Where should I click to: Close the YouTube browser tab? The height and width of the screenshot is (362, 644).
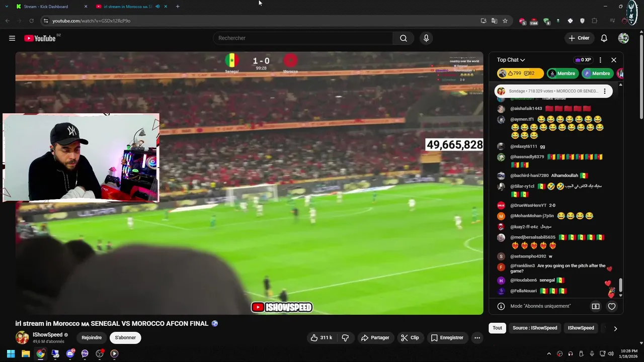pyautogui.click(x=166, y=7)
